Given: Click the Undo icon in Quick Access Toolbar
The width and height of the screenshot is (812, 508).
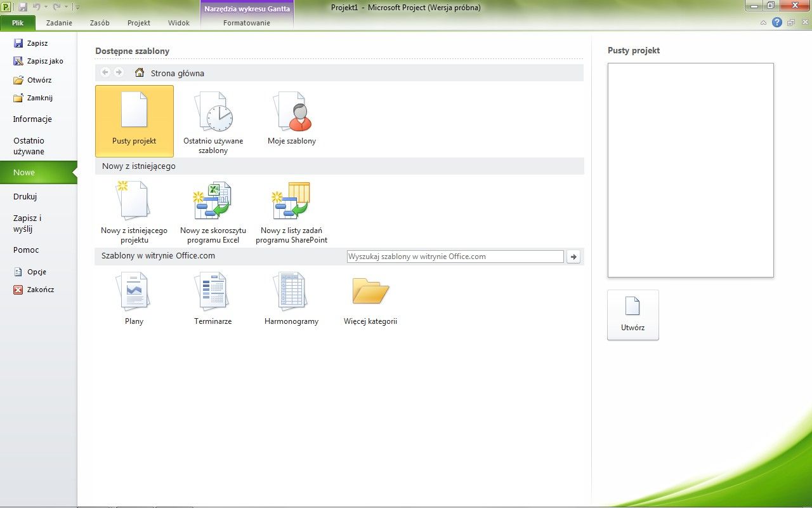Looking at the screenshot, I should coord(37,7).
